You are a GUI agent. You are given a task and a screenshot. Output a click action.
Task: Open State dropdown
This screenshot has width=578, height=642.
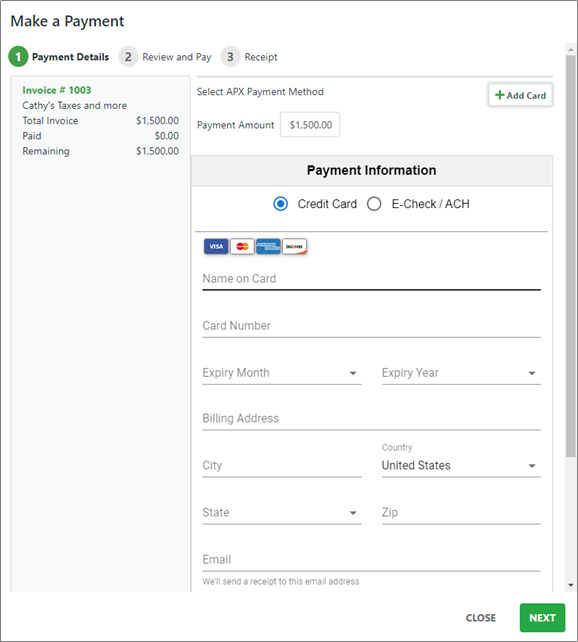pyautogui.click(x=282, y=513)
